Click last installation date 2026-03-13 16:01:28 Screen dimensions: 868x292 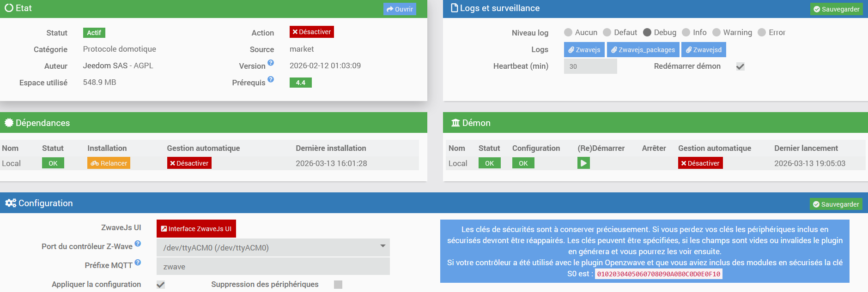pyautogui.click(x=331, y=163)
